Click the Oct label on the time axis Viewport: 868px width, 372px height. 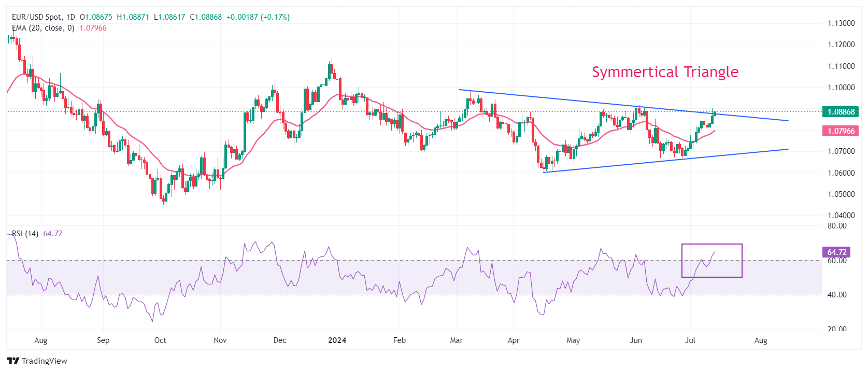[x=160, y=340]
